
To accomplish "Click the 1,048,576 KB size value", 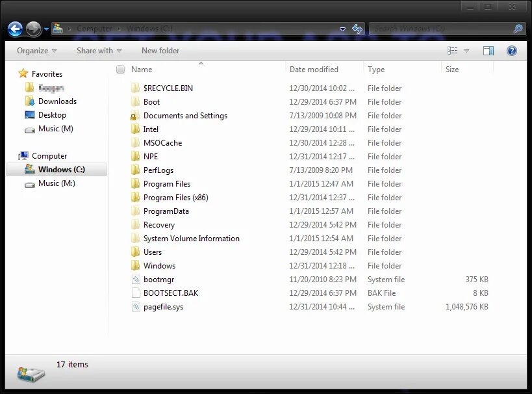I will 467,307.
